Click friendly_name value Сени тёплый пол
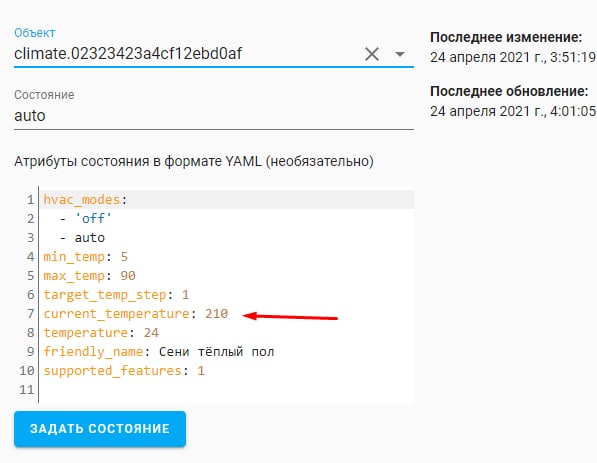 tap(216, 351)
